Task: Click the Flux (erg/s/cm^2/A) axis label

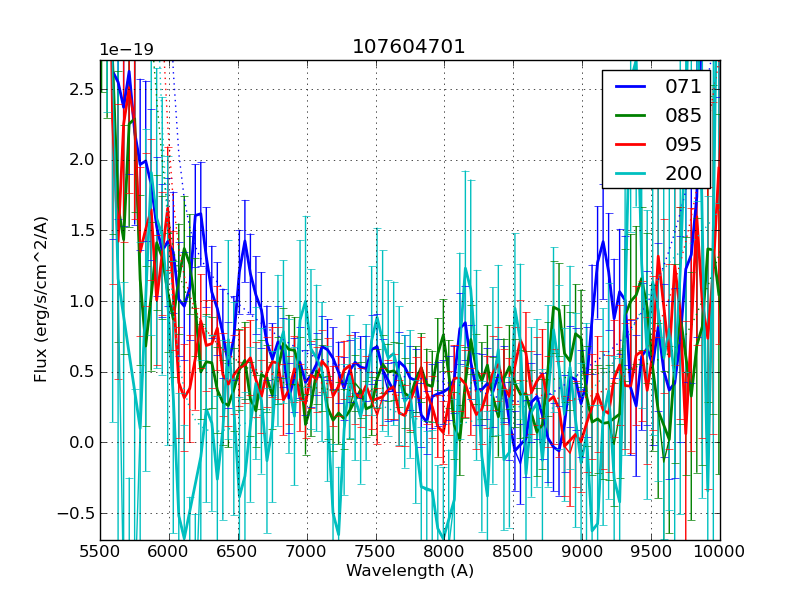Action: tap(41, 300)
